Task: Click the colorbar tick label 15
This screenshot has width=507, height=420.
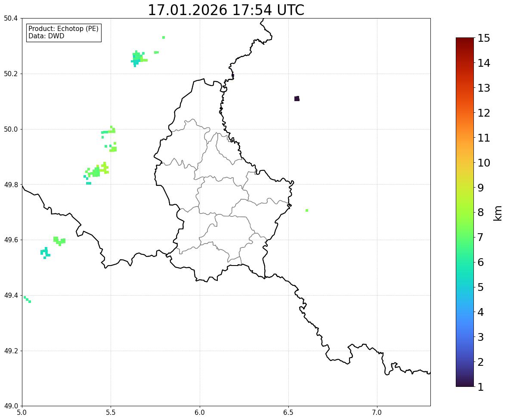Action: coord(484,38)
